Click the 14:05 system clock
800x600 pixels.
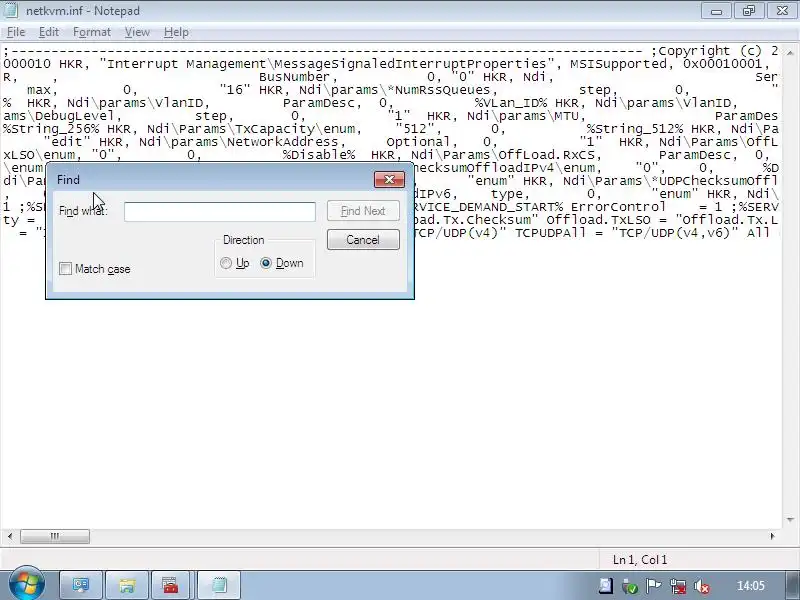point(751,586)
